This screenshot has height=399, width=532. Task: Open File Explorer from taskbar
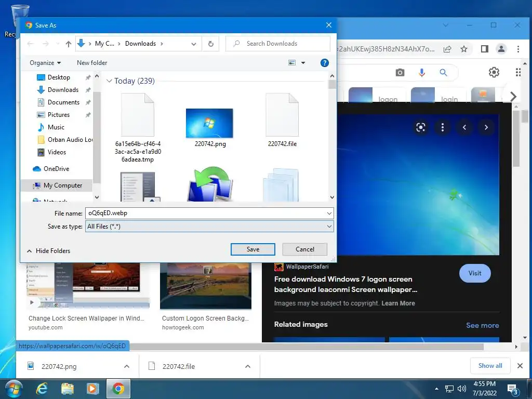tap(67, 389)
